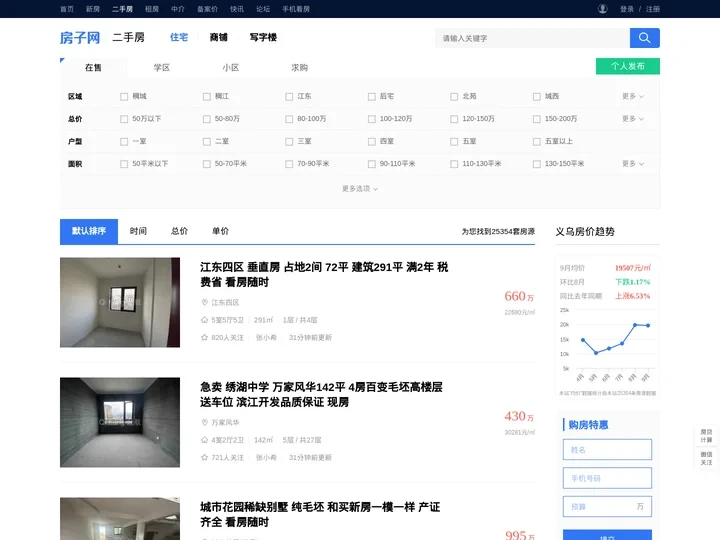Expand the 更多选项 filter options
The height and width of the screenshot is (540, 720).
[x=360, y=189]
